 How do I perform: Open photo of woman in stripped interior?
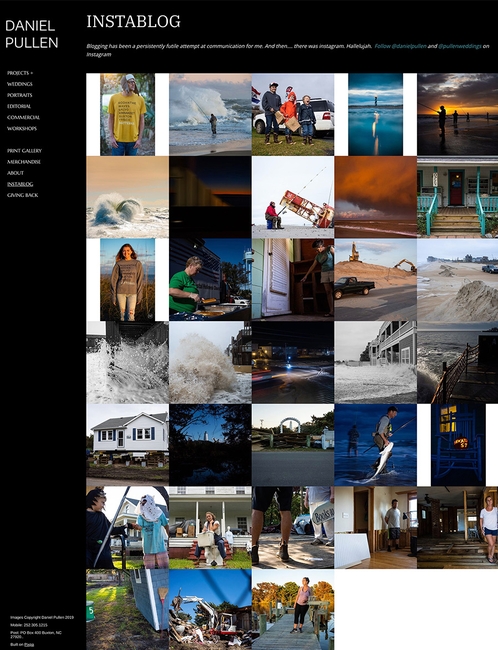(x=458, y=528)
